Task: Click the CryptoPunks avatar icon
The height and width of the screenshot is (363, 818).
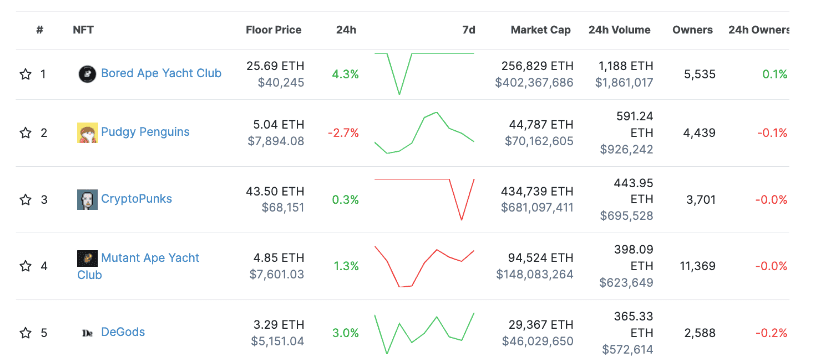Action: pyautogui.click(x=87, y=200)
